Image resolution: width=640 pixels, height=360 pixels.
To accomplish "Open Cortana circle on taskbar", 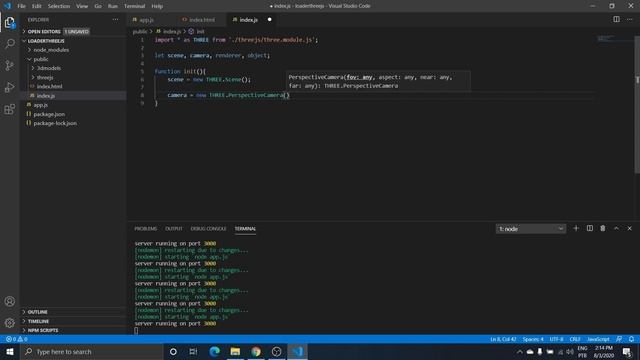I will (x=173, y=351).
